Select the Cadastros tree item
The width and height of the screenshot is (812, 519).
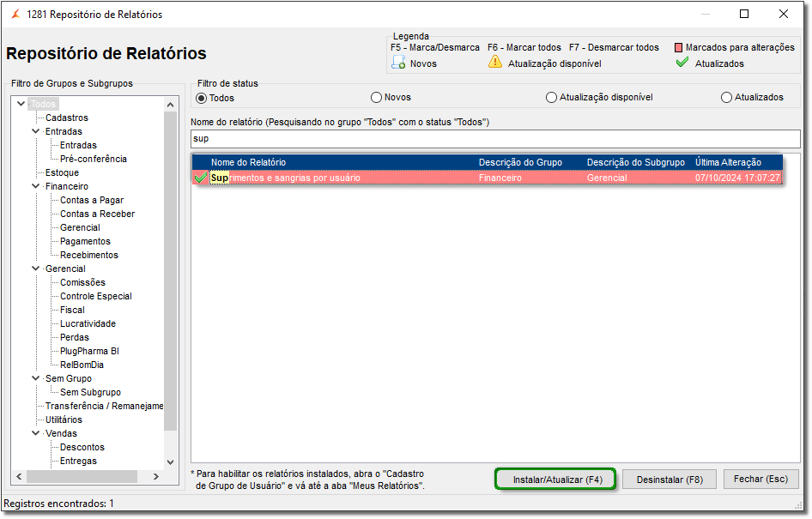click(67, 118)
